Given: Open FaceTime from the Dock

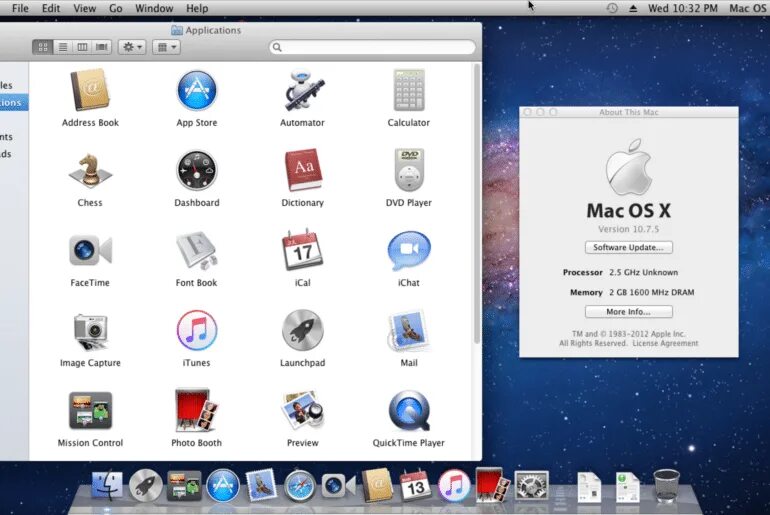Looking at the screenshot, I should tap(338, 486).
